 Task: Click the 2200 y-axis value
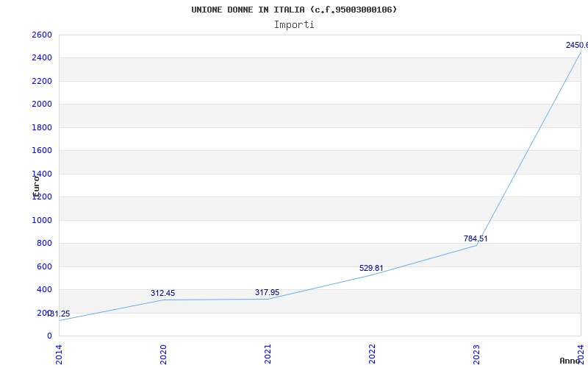pyautogui.click(x=42, y=81)
